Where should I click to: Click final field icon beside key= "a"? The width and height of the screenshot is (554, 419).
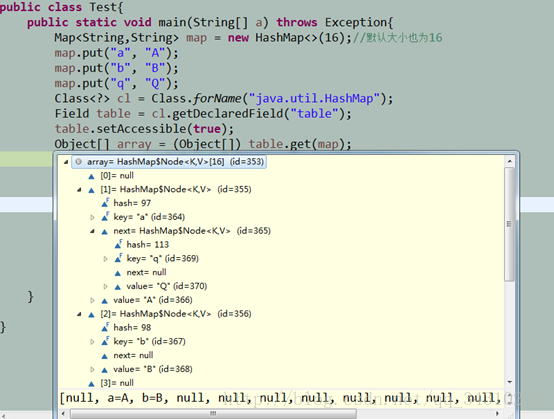(105, 217)
